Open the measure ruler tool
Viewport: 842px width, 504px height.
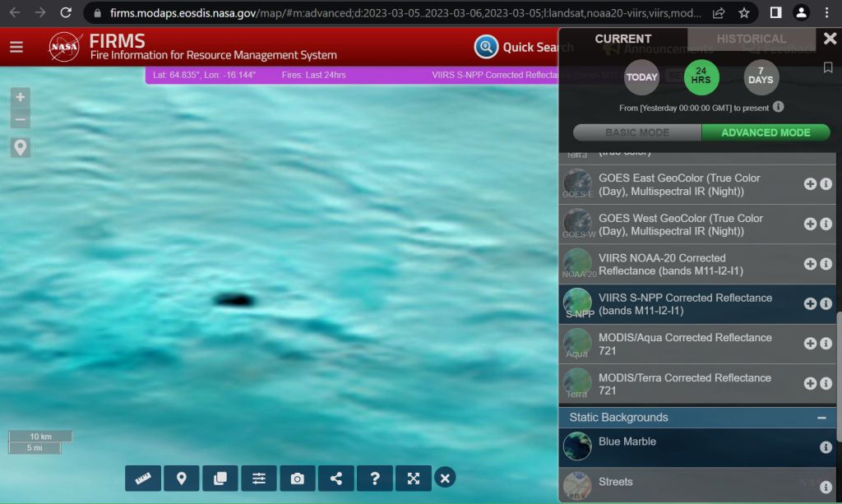(x=142, y=479)
